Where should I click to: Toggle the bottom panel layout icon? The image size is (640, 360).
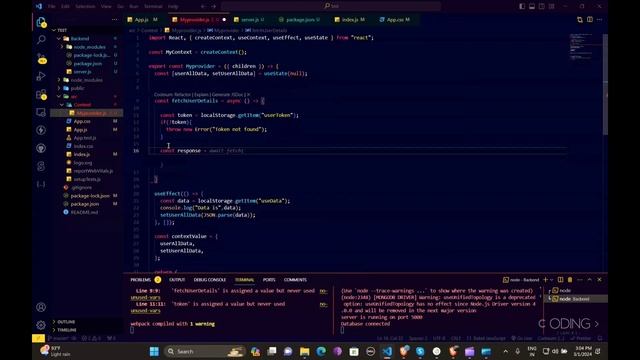(532, 6)
